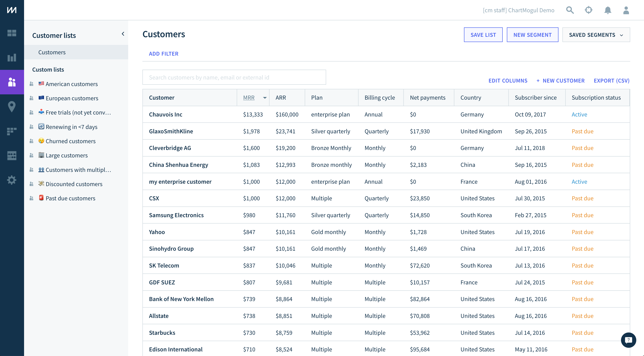The image size is (644, 356).
Task: Open the Allstate customer
Action: (159, 316)
